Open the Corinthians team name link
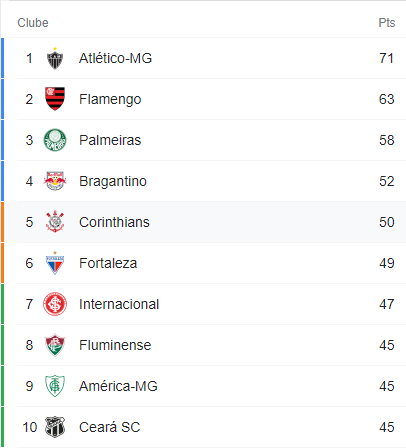Screen dimensions: 406x448 [x=114, y=222]
